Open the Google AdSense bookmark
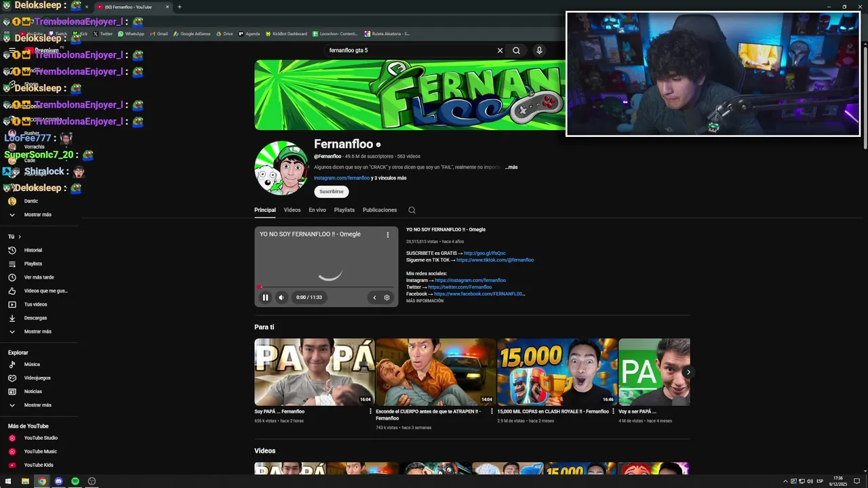868x488 pixels. click(x=191, y=34)
